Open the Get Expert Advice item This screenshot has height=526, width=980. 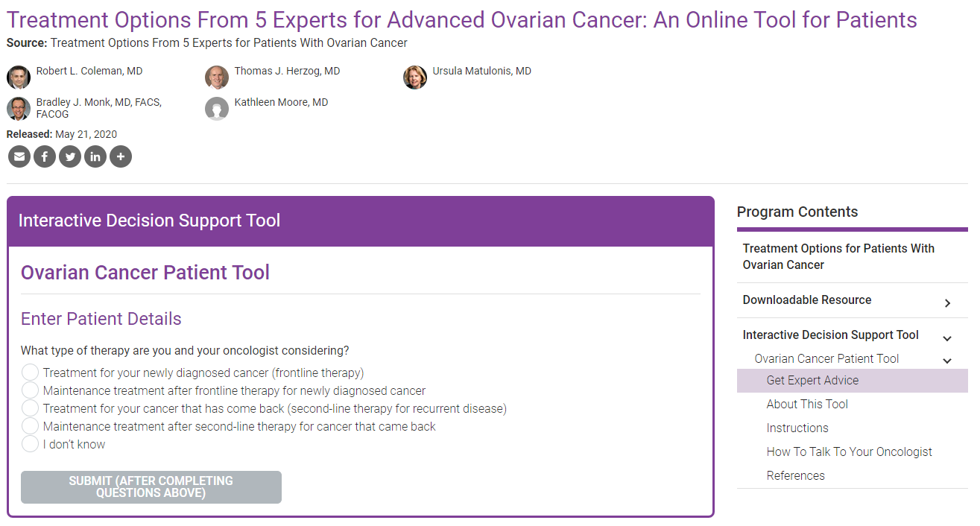click(812, 380)
